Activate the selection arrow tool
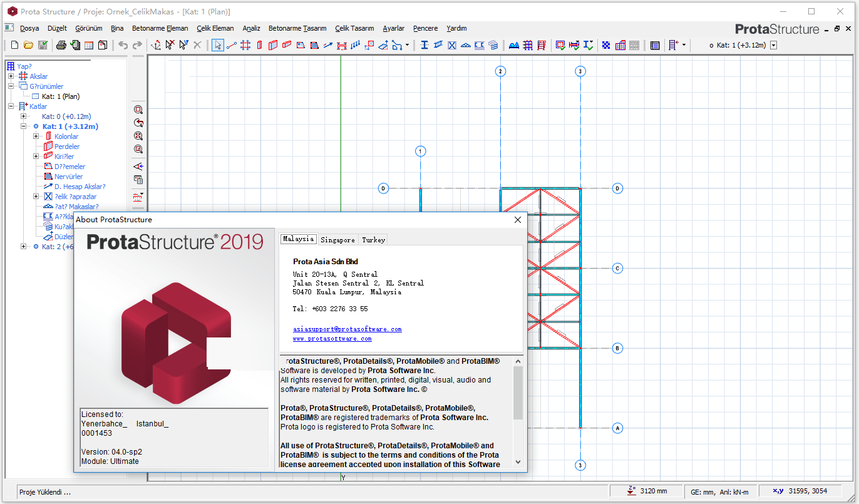The height and width of the screenshot is (504, 859). pos(217,45)
